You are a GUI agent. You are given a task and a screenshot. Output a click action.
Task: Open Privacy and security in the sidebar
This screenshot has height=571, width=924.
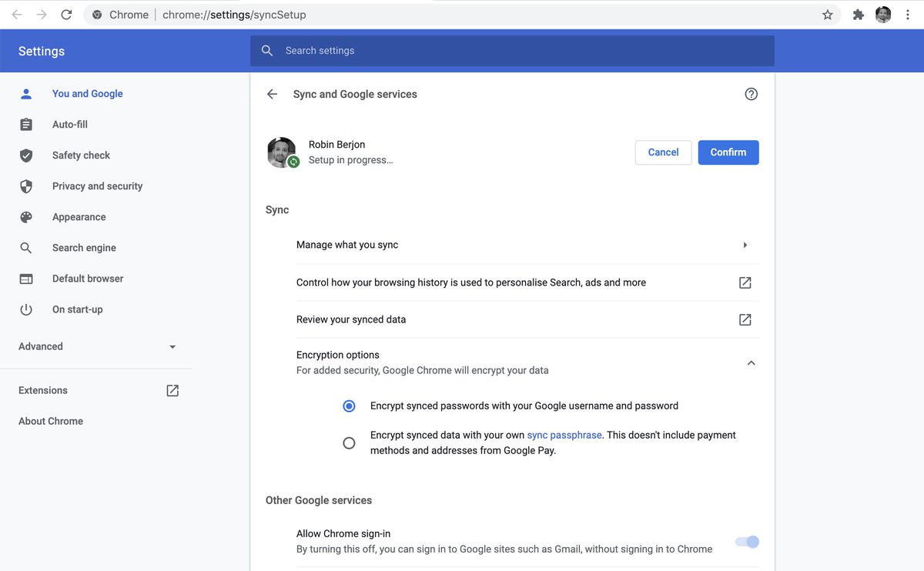97,186
